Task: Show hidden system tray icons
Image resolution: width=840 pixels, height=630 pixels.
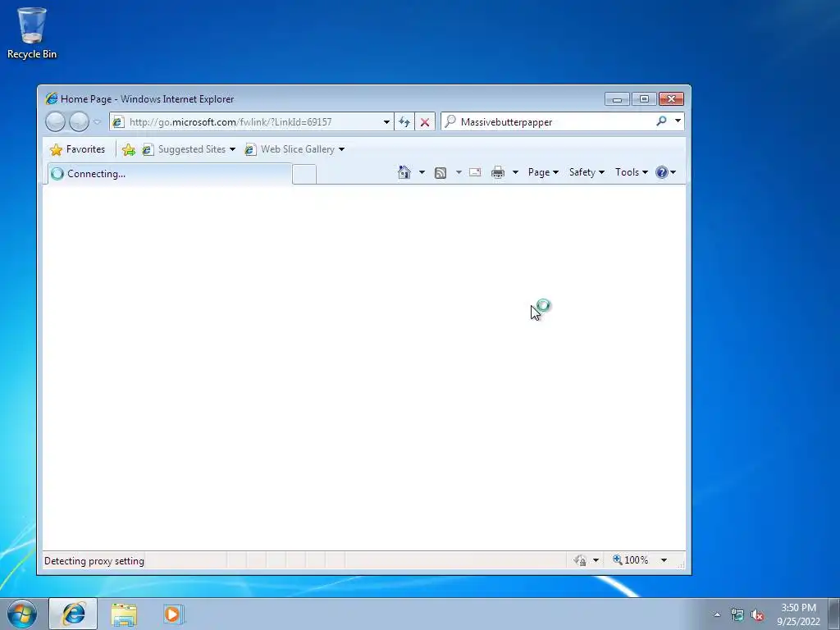Action: tap(717, 614)
